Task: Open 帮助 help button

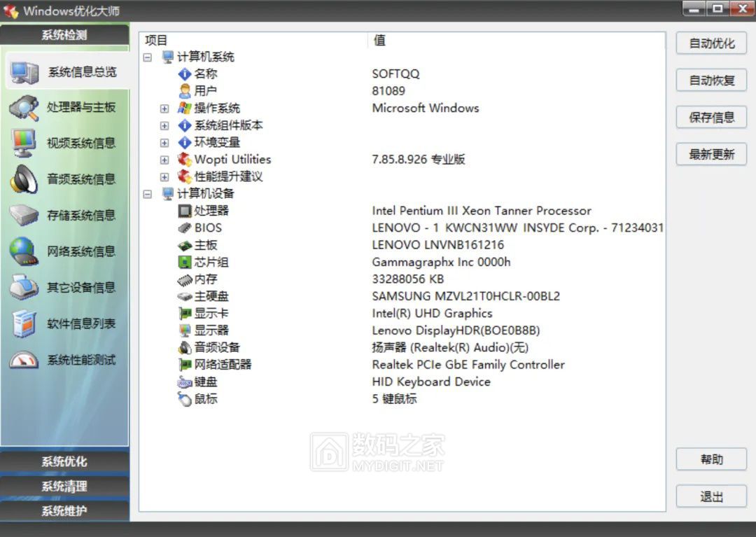Action: coord(712,459)
